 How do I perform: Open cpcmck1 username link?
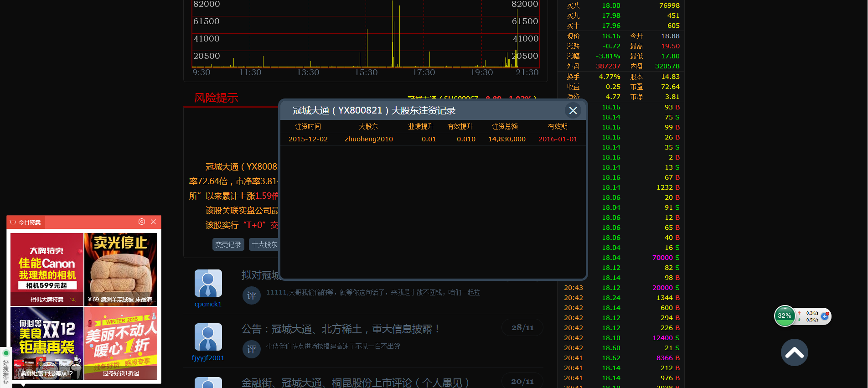tap(208, 304)
